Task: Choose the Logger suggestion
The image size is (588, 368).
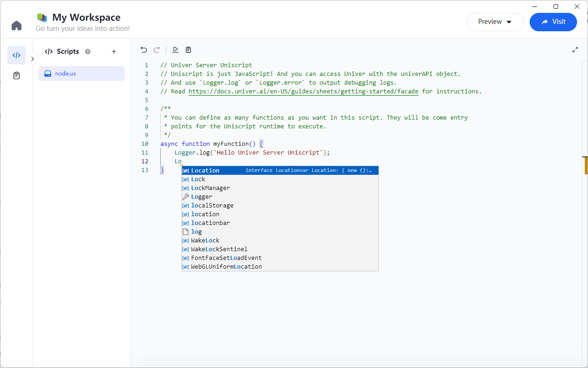Action: click(x=280, y=196)
